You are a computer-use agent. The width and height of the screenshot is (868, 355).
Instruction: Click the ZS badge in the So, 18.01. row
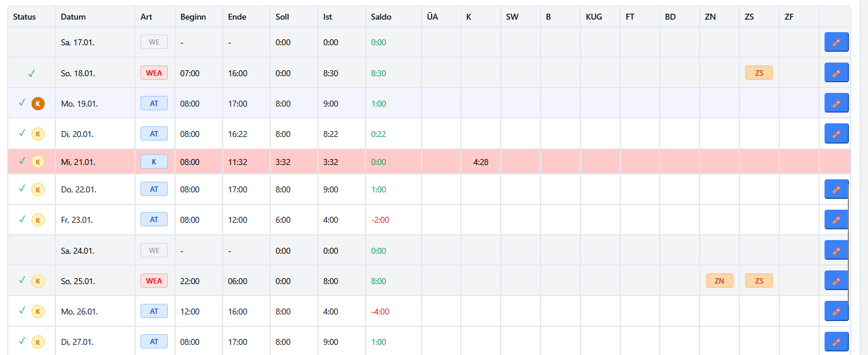759,73
